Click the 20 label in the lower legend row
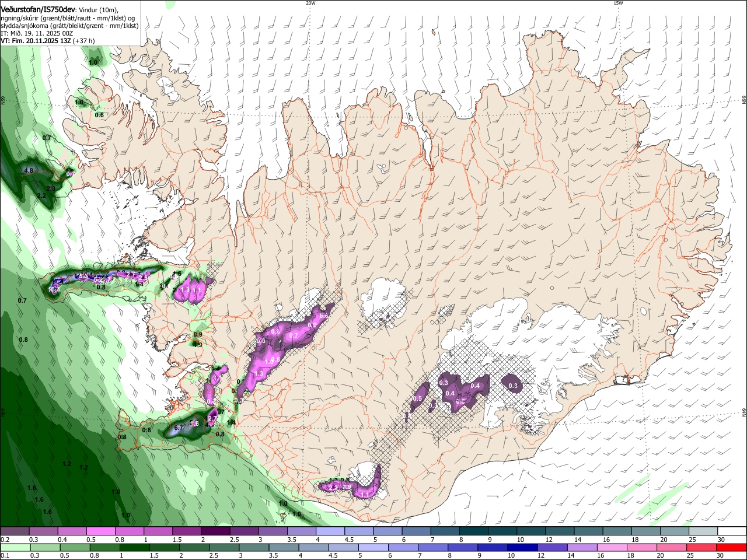Viewport: 747px width, 560px height. (661, 555)
